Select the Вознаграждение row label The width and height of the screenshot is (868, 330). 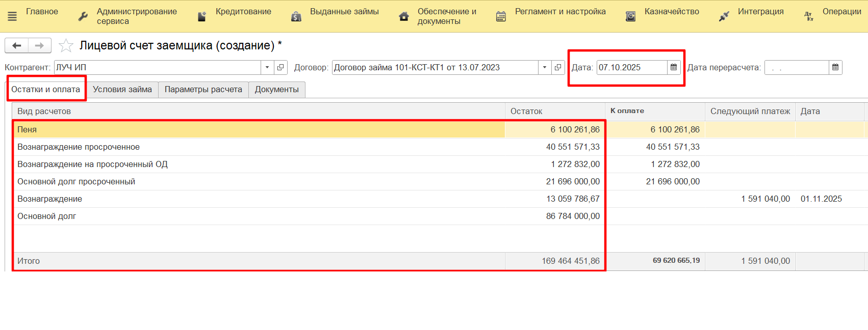coord(49,199)
